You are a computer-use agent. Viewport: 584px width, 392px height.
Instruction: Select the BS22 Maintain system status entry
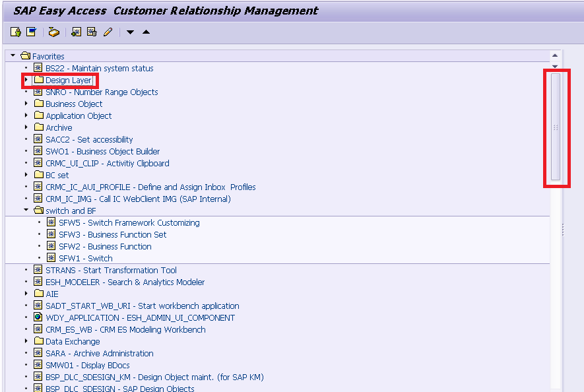click(x=99, y=68)
